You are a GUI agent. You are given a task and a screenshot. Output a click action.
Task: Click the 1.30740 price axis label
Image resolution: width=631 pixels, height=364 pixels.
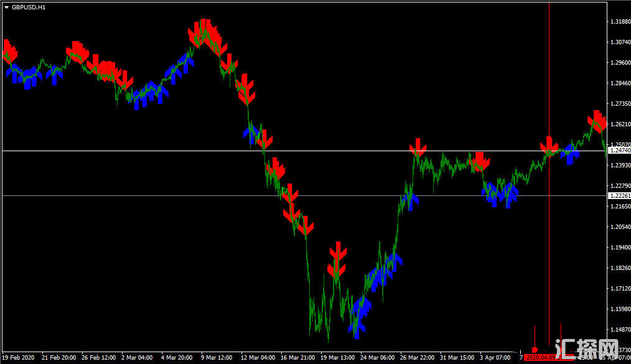(x=620, y=42)
